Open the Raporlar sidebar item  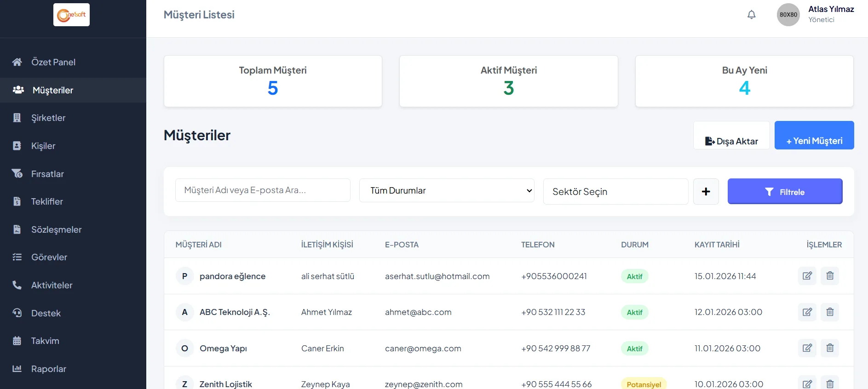coord(48,369)
